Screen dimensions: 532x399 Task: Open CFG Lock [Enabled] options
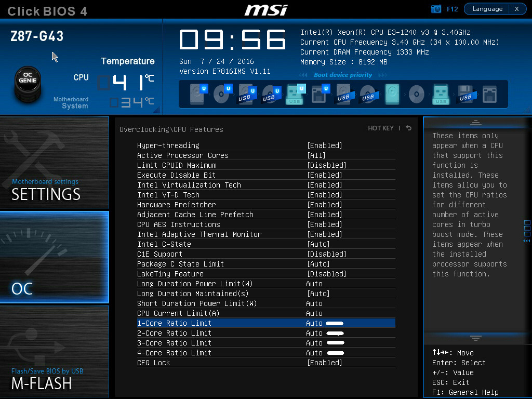(324, 363)
